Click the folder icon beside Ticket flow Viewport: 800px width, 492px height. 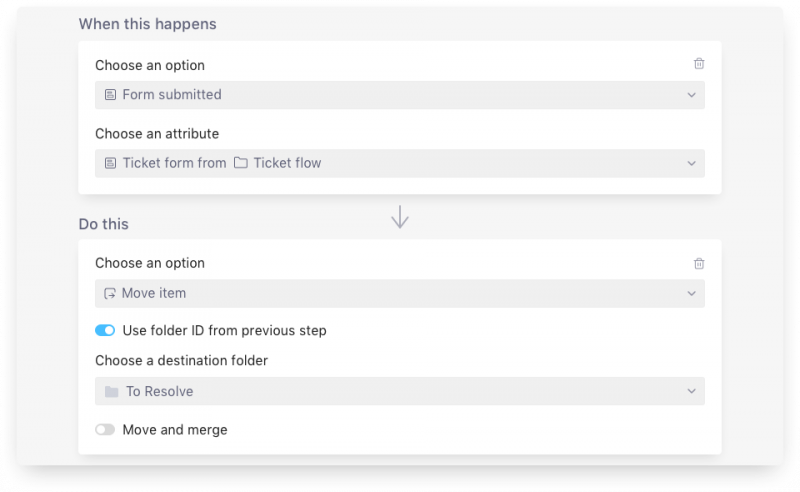[x=240, y=163]
